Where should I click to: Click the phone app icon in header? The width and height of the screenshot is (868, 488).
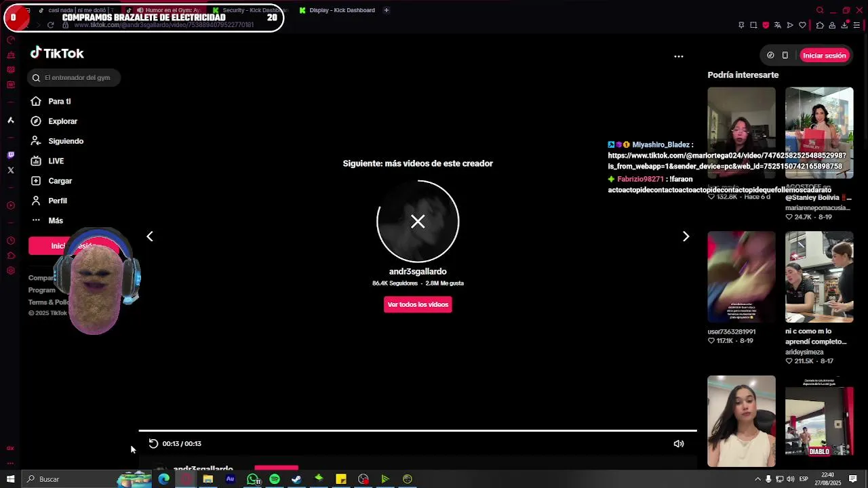[x=785, y=56]
